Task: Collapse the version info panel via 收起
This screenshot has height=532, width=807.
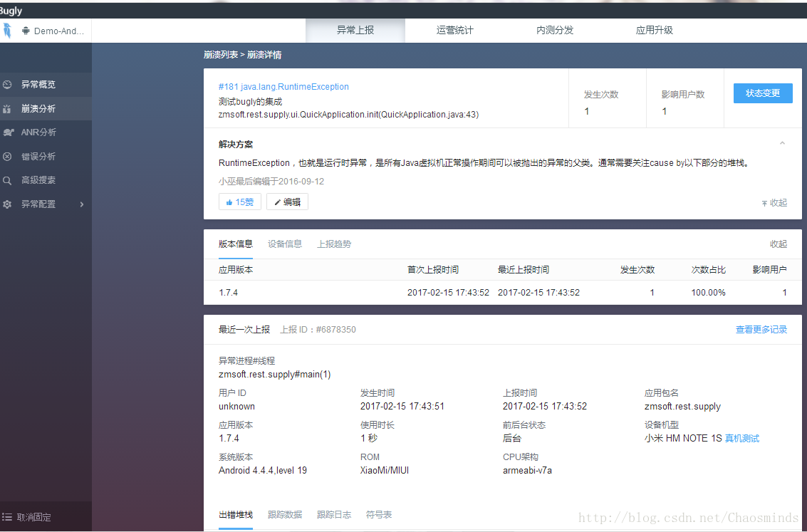Action: click(x=779, y=244)
